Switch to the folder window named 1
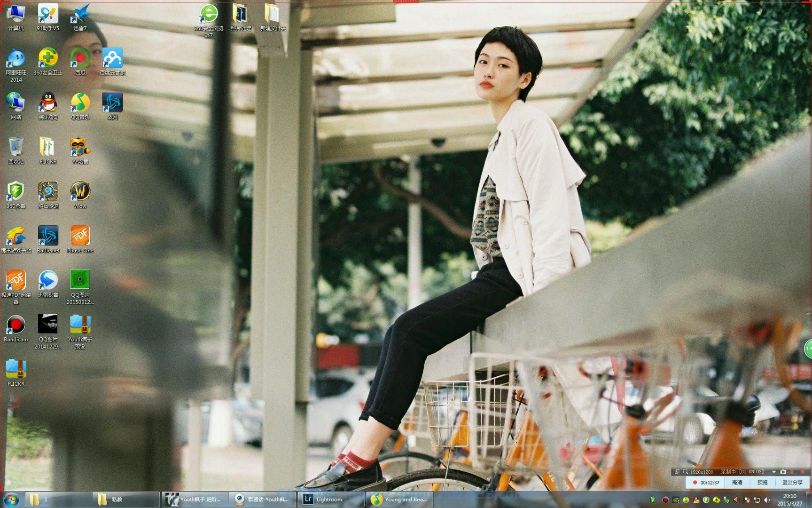This screenshot has height=508, width=812. point(59,500)
